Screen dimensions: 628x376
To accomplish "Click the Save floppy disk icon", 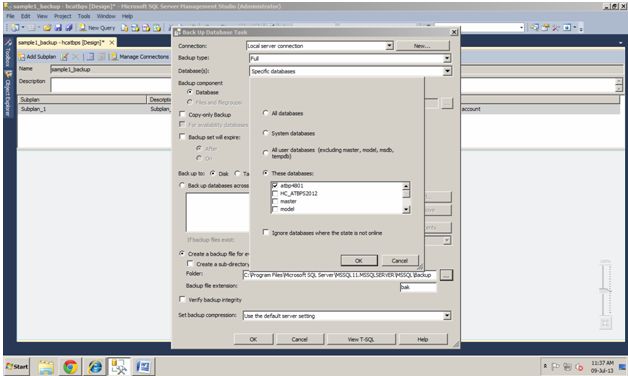I will (x=58, y=28).
